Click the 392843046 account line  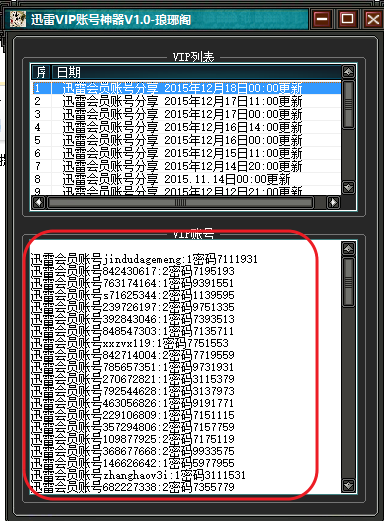(x=133, y=319)
